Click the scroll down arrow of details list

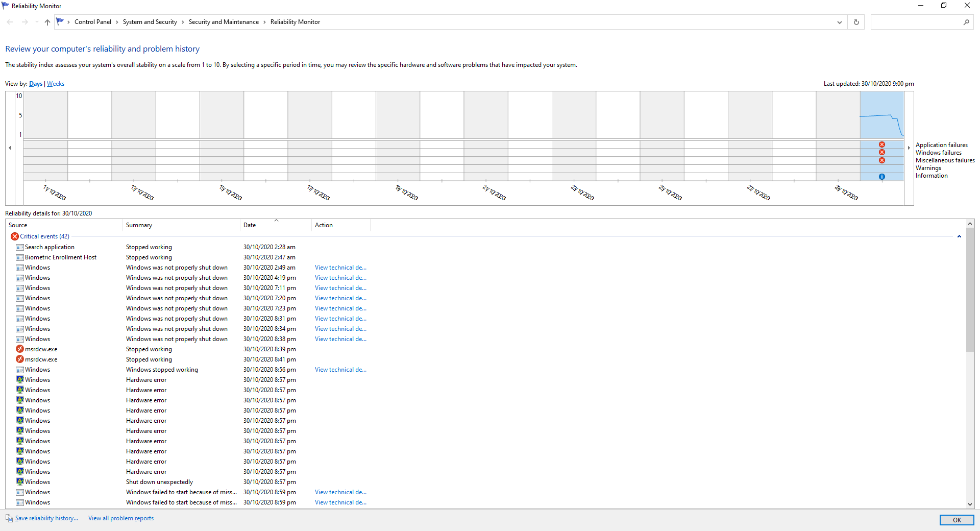pyautogui.click(x=970, y=504)
